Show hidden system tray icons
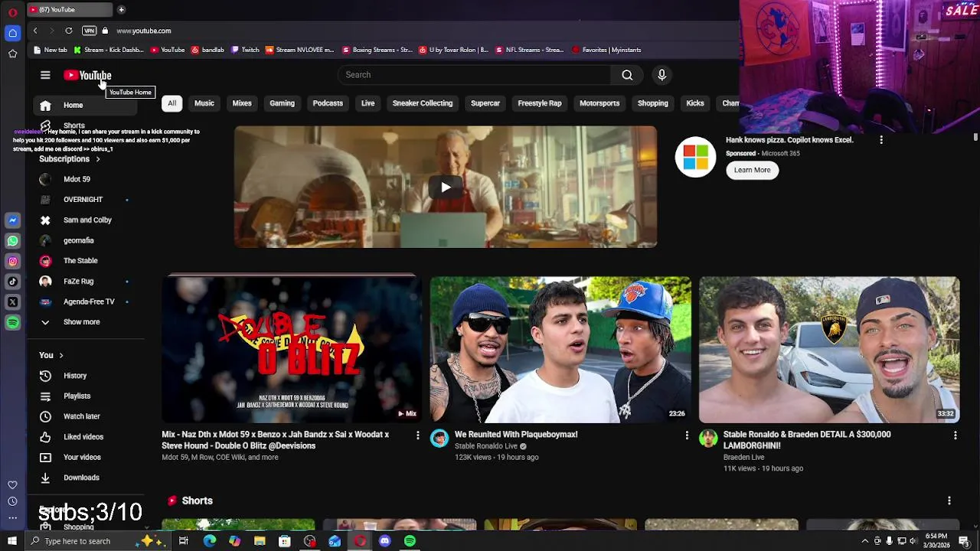This screenshot has height=551, width=980. 865,541
